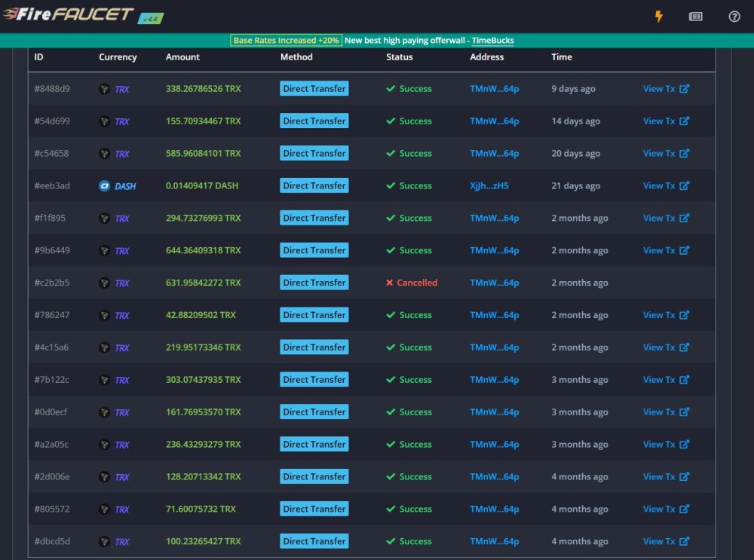Click the red cancelled X icon for #c2b2b5
The image size is (754, 560).
point(390,283)
